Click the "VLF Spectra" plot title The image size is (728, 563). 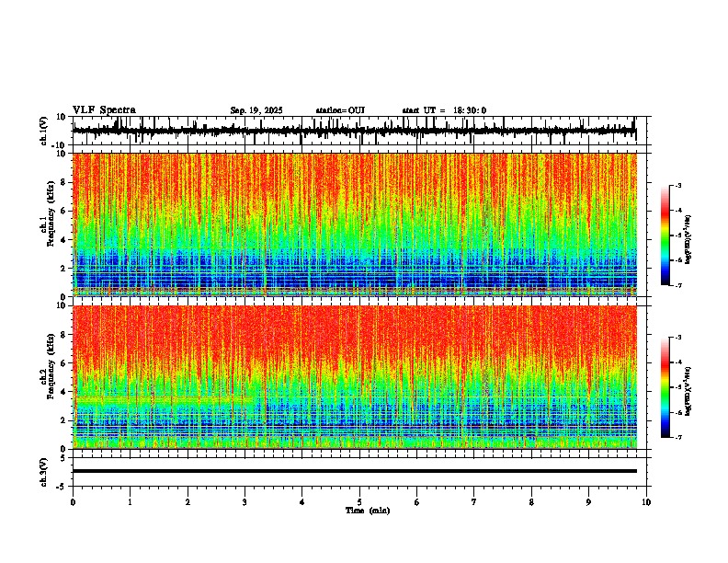point(104,110)
